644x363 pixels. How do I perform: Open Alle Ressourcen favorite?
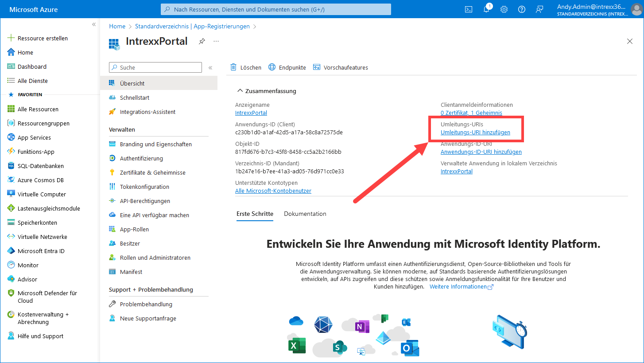pyautogui.click(x=38, y=109)
